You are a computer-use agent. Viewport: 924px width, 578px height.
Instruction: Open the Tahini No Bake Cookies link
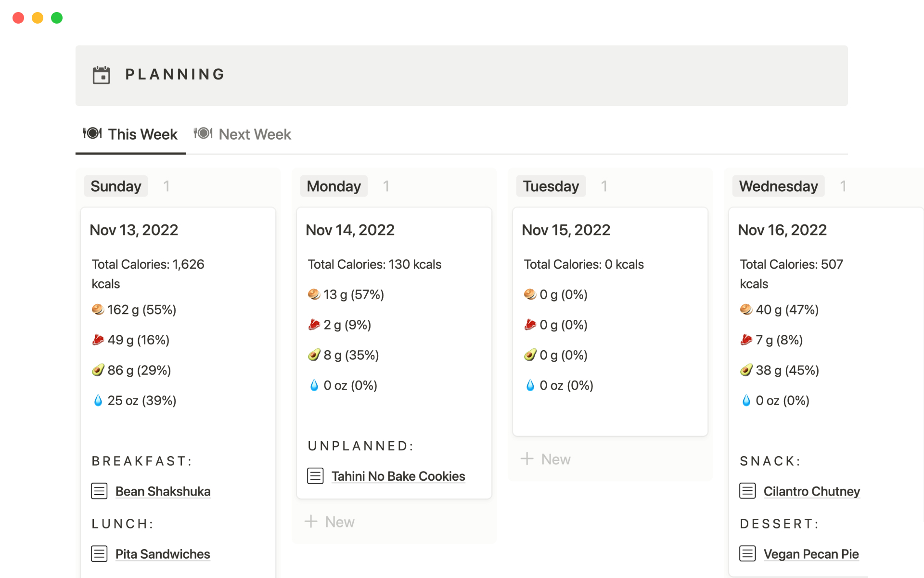pyautogui.click(x=398, y=476)
